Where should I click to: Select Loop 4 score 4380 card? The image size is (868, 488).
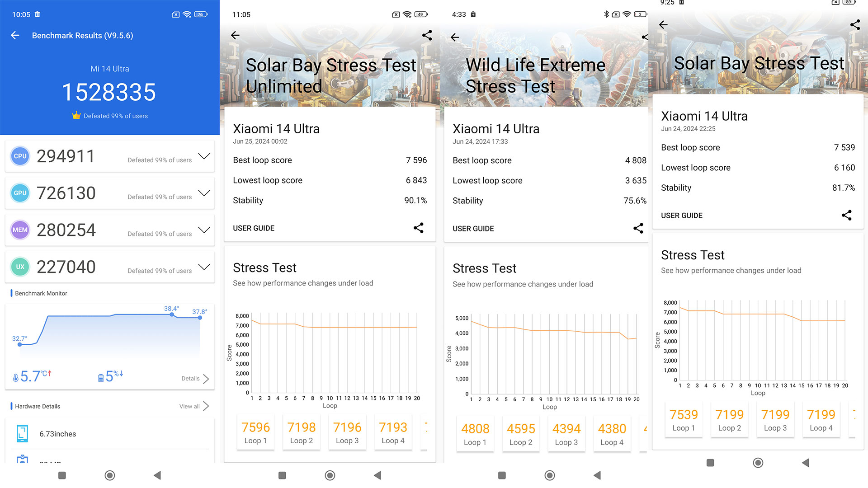point(612,434)
